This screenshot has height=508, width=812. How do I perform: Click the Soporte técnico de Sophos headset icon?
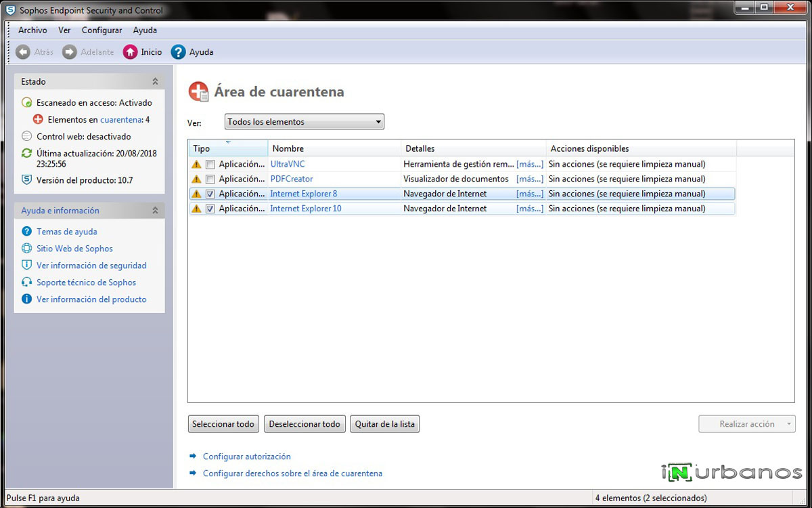pyautogui.click(x=26, y=282)
